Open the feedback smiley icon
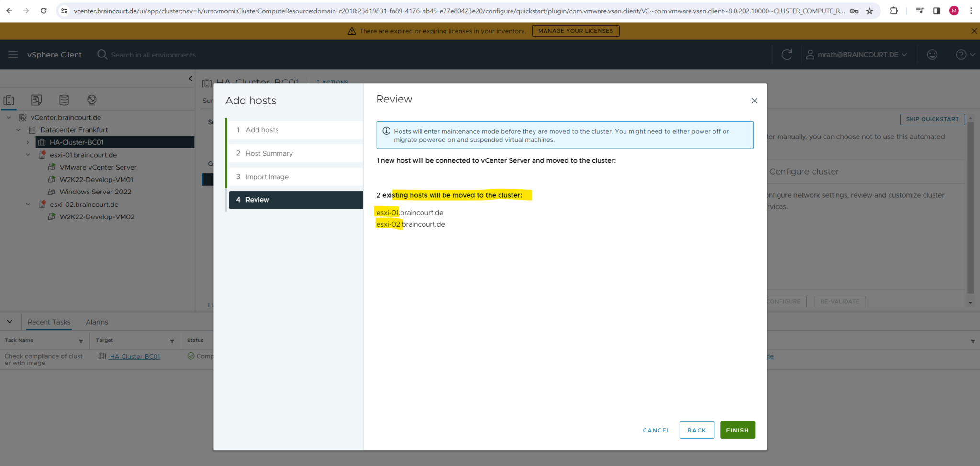Image resolution: width=980 pixels, height=466 pixels. [932, 55]
